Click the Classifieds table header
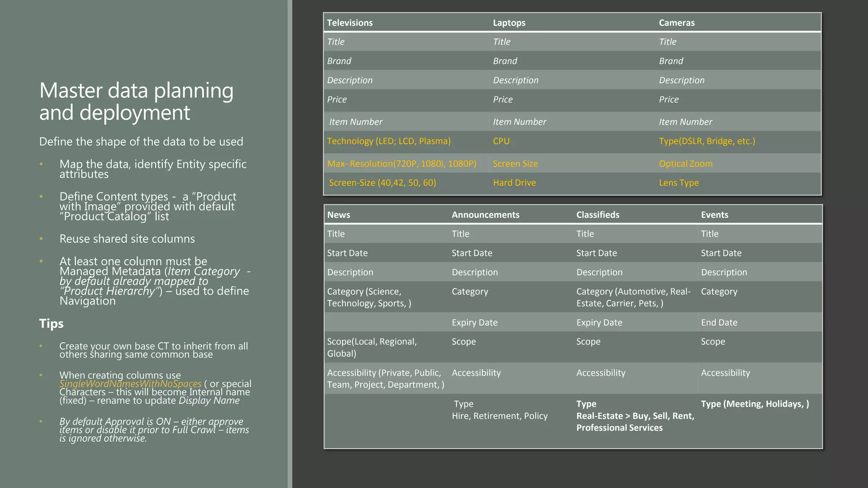This screenshot has width=868, height=488. pyautogui.click(x=598, y=215)
